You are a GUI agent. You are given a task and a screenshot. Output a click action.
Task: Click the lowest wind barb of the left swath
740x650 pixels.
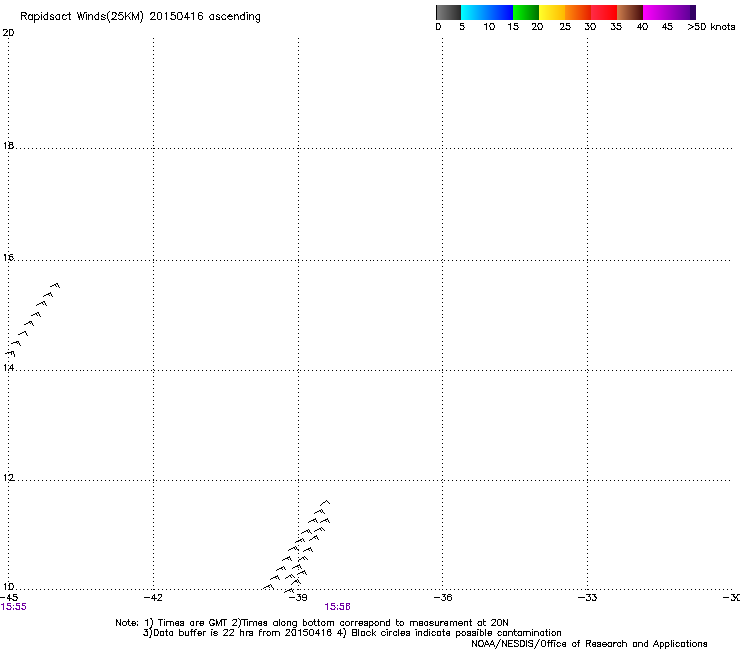pos(10,353)
